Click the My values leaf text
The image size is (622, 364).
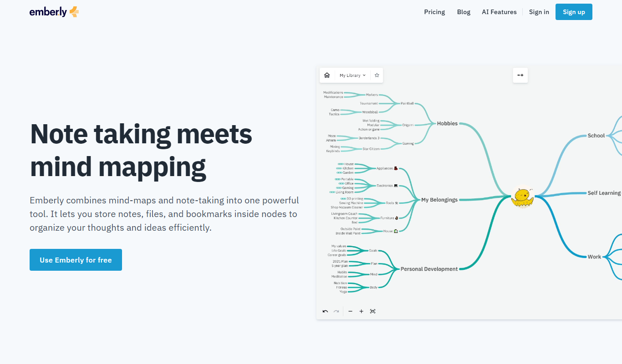pos(339,246)
